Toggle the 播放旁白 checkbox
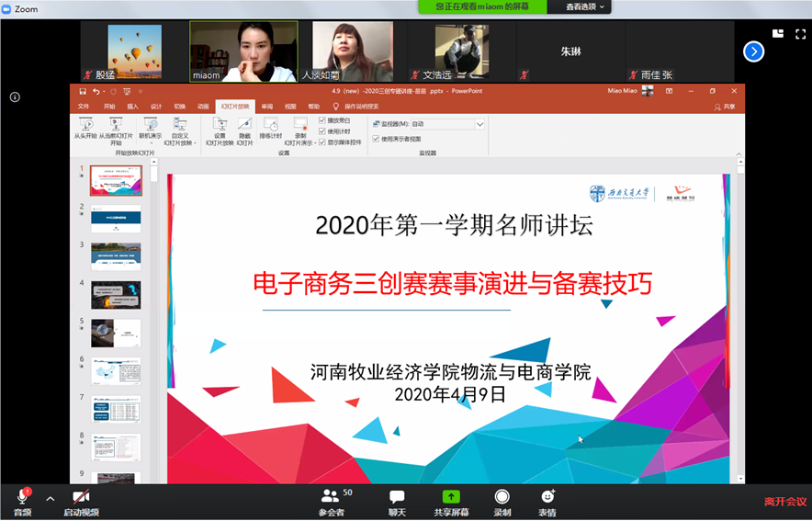 (x=322, y=120)
